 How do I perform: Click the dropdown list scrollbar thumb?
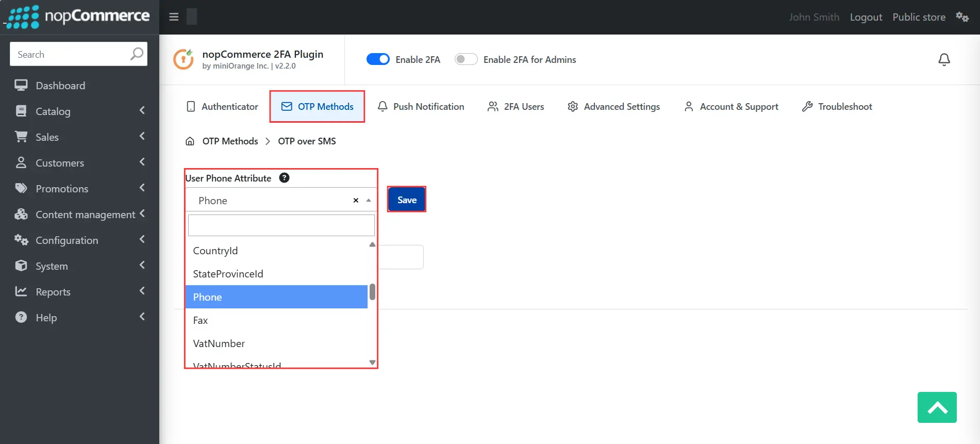372,292
